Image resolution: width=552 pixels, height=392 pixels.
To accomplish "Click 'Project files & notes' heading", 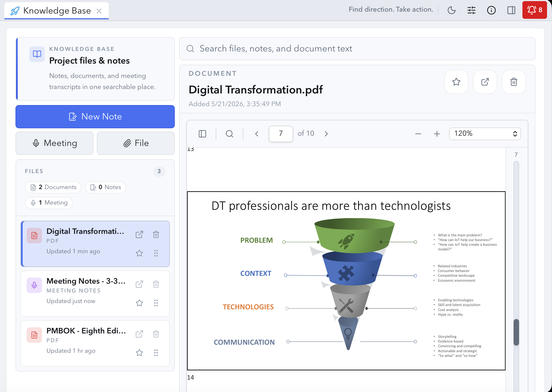I will [x=89, y=61].
